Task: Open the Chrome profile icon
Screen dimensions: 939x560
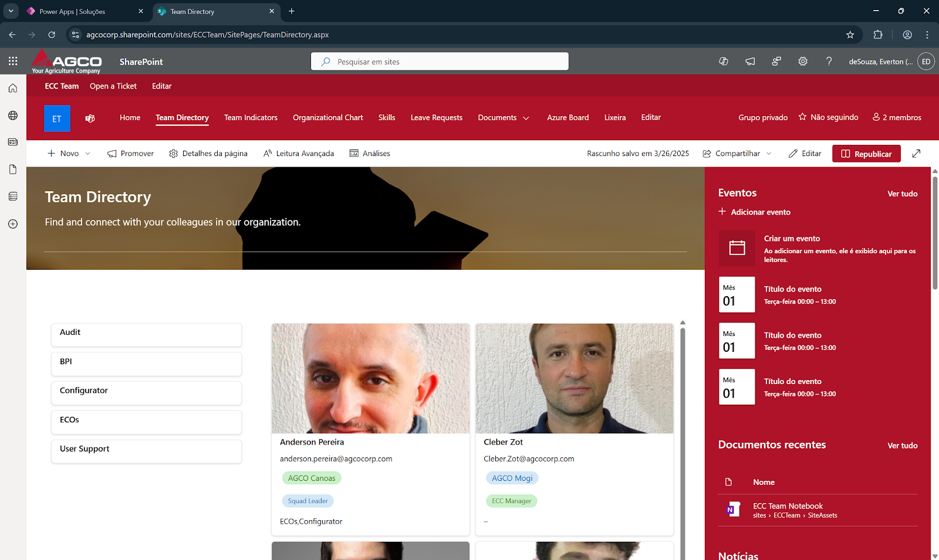Action: click(907, 35)
